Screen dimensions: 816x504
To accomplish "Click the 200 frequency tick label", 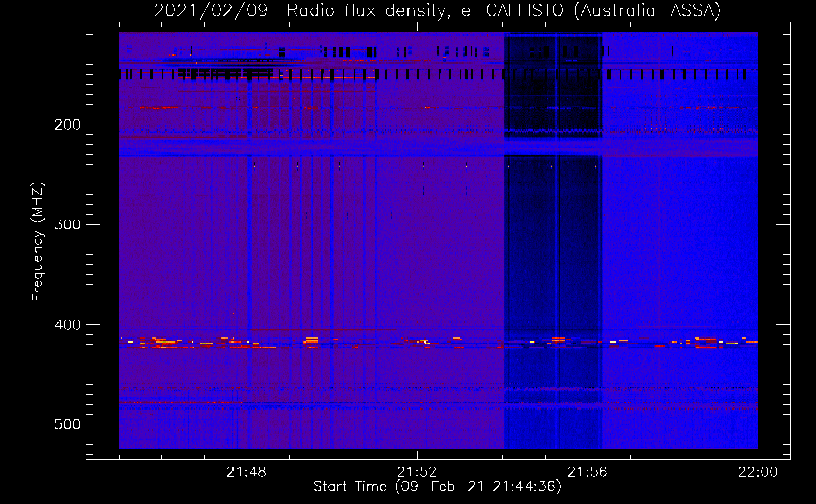I will [68, 124].
